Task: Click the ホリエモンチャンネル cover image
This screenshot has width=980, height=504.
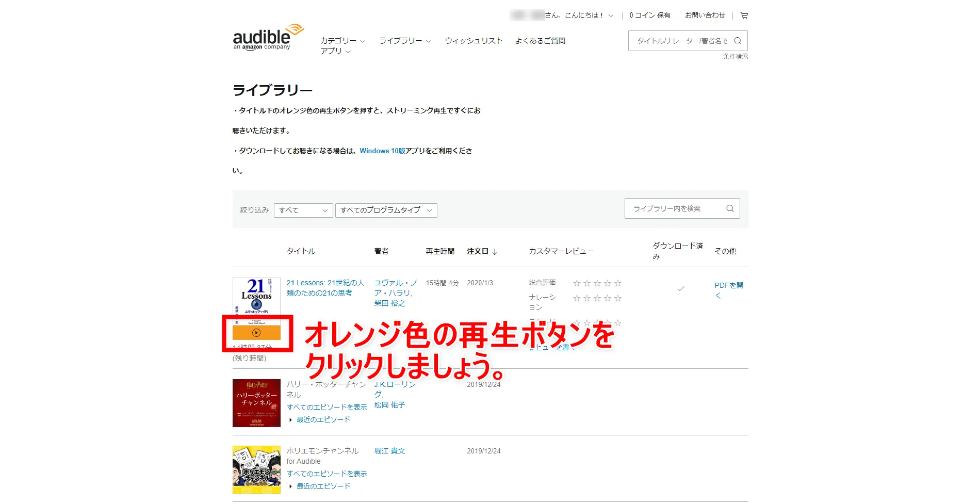Action: pos(256,469)
